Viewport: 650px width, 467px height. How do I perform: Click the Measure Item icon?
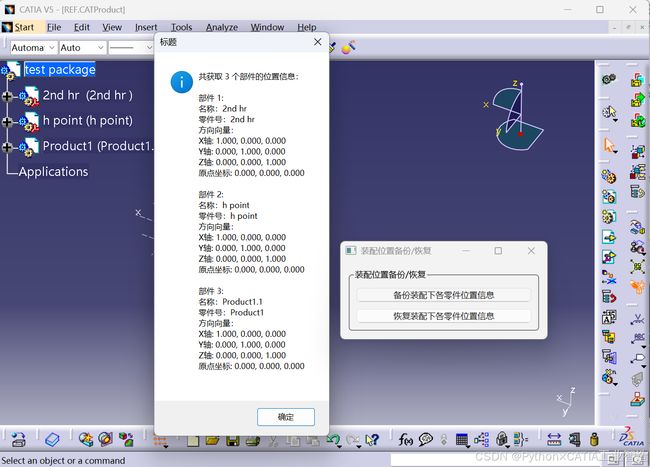tap(575, 439)
